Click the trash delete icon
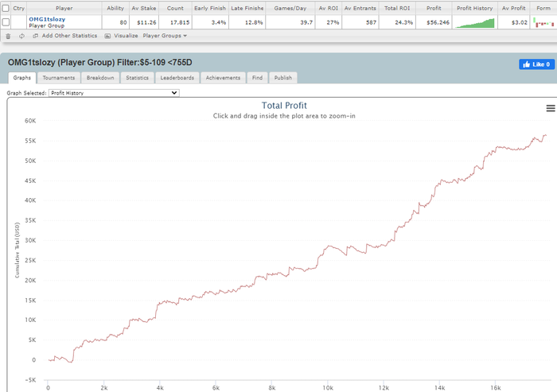The height and width of the screenshot is (392, 557). click(8, 36)
